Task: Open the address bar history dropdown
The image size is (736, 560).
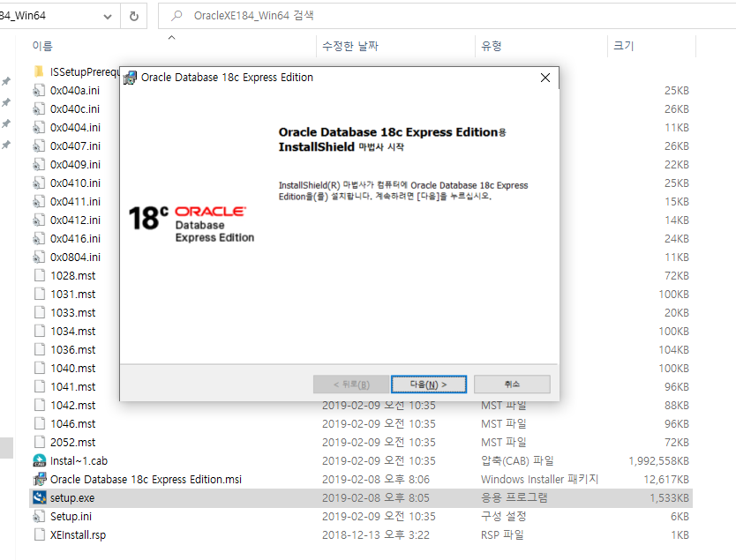Action: [x=108, y=17]
